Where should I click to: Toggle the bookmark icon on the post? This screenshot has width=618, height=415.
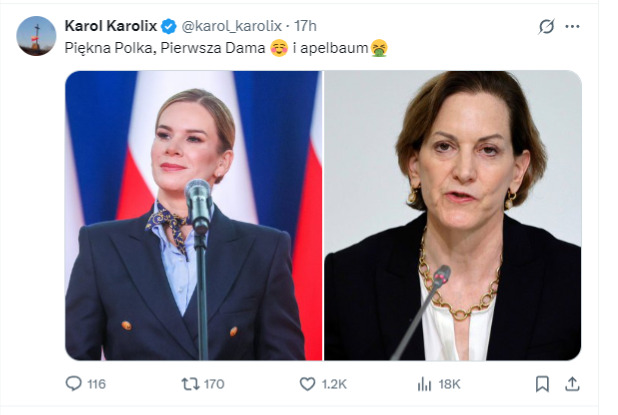tap(542, 383)
